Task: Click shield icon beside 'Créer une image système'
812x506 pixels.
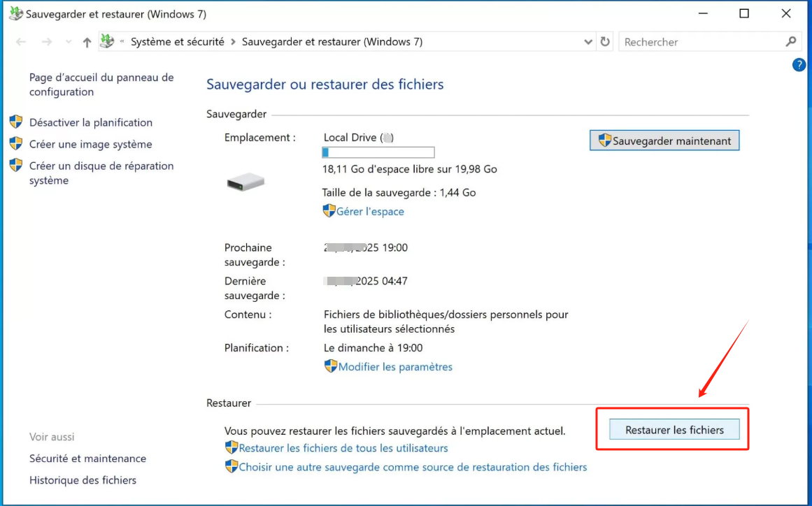Action: [x=16, y=143]
